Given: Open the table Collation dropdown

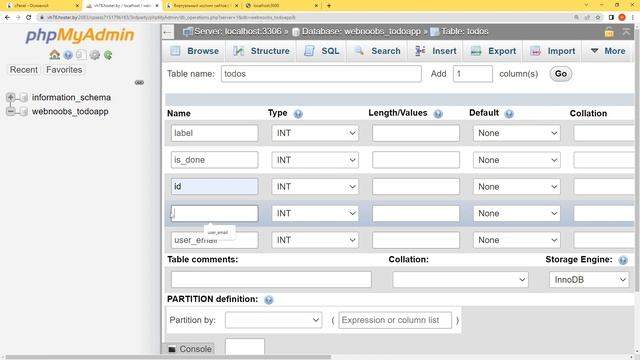Looking at the screenshot, I should tap(460, 280).
